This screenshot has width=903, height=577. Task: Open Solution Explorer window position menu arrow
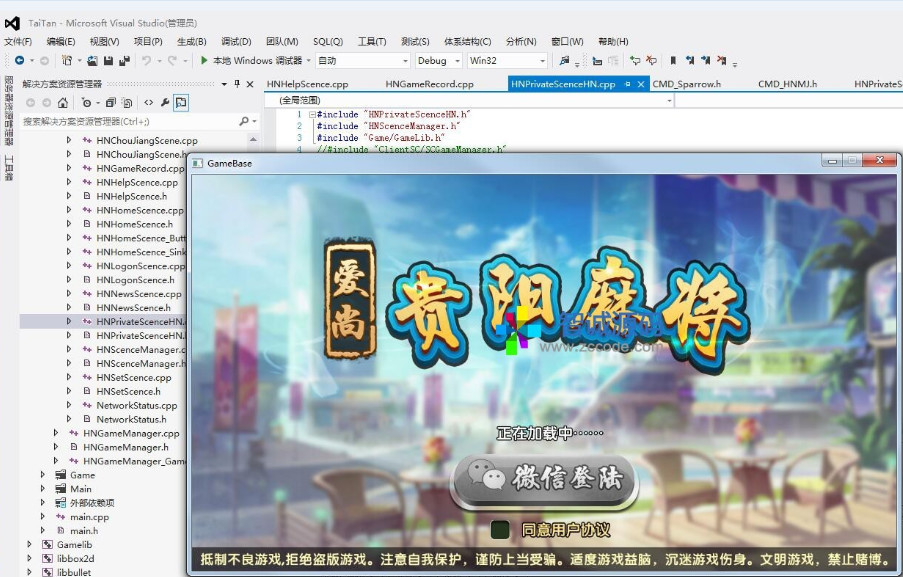pos(224,84)
